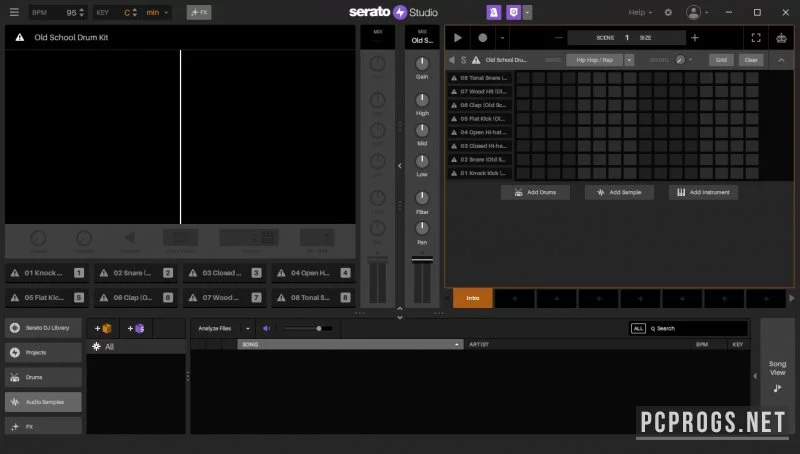Open the Hip Hop / Rap genre dropdown
Screen dimensions: 800x454
629,60
